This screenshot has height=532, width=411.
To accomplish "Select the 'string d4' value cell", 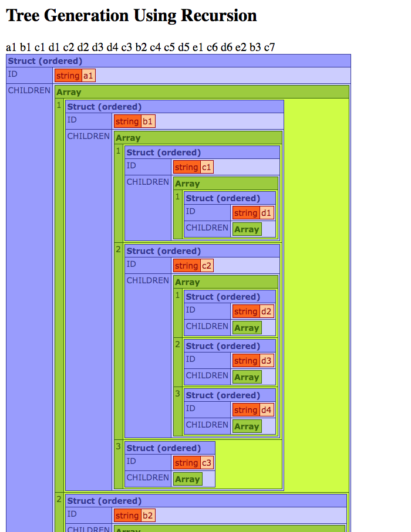I will (x=254, y=409).
